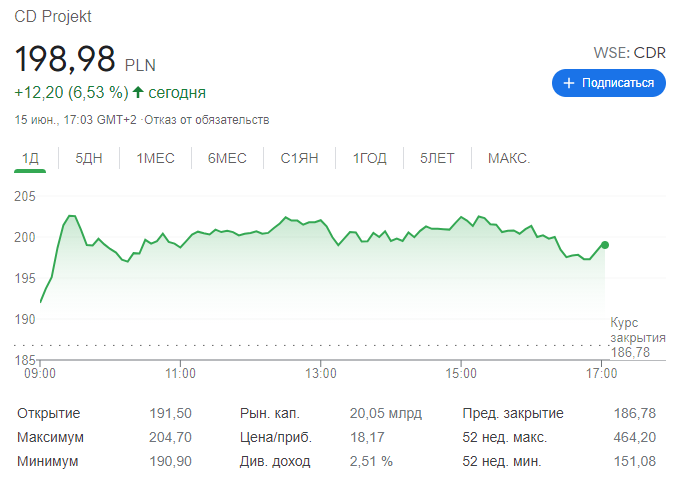Click the +12,20 (6,53 %) change text
The height and width of the screenshot is (504, 690).
coord(71,92)
